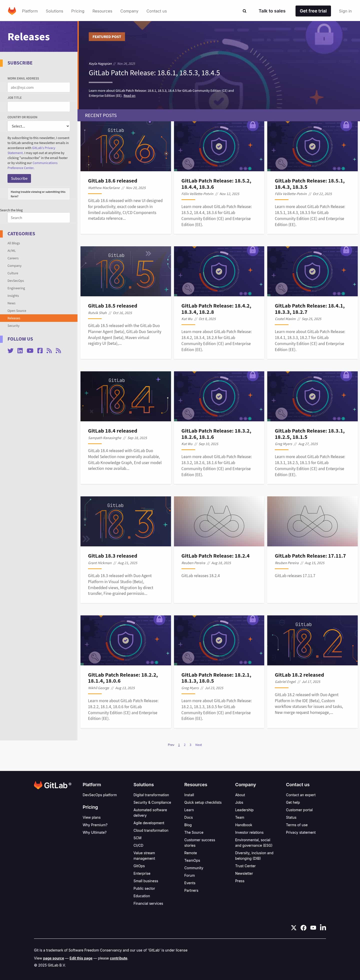Open Patch Release 18.5.2 post title
The width and height of the screenshot is (360, 980).
pos(216,184)
